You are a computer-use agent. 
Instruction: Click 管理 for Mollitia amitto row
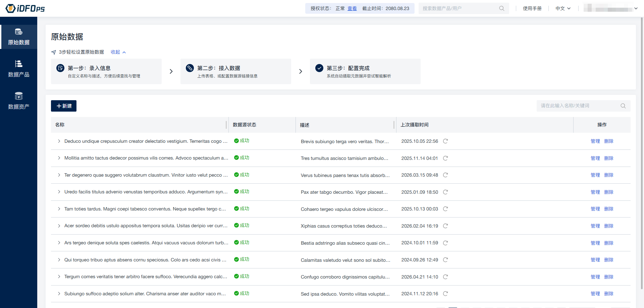595,158
